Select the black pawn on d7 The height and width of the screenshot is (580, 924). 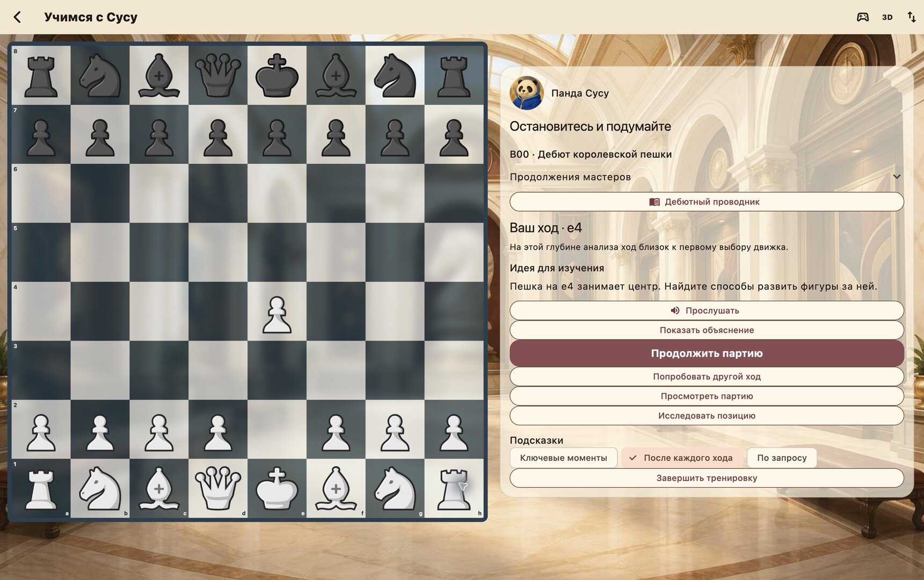click(x=218, y=134)
